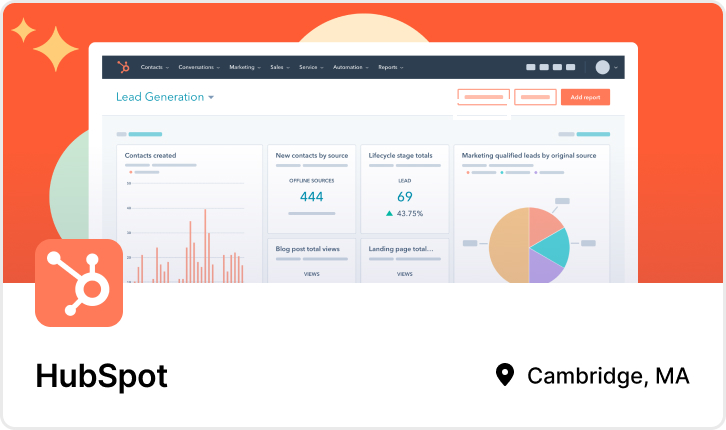This screenshot has height=430, width=726.
Task: Click the Cambridge, MA location text
Action: pyautogui.click(x=608, y=376)
